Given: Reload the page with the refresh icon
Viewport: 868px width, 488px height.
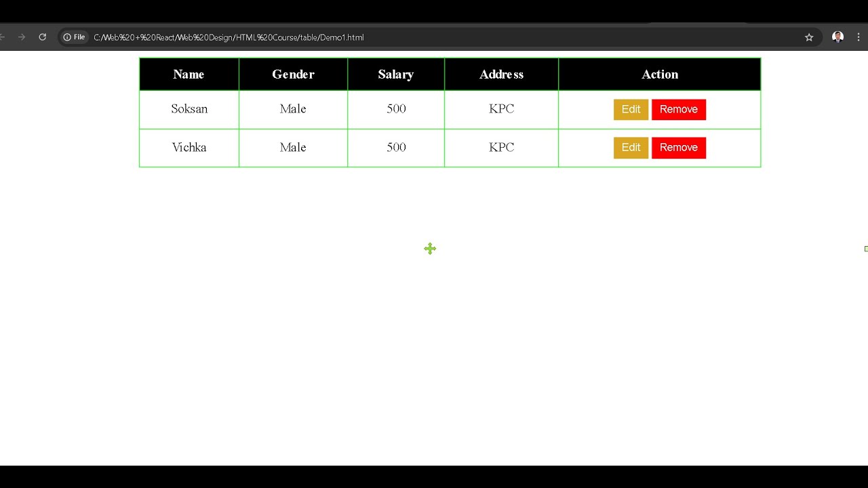Looking at the screenshot, I should 42,37.
